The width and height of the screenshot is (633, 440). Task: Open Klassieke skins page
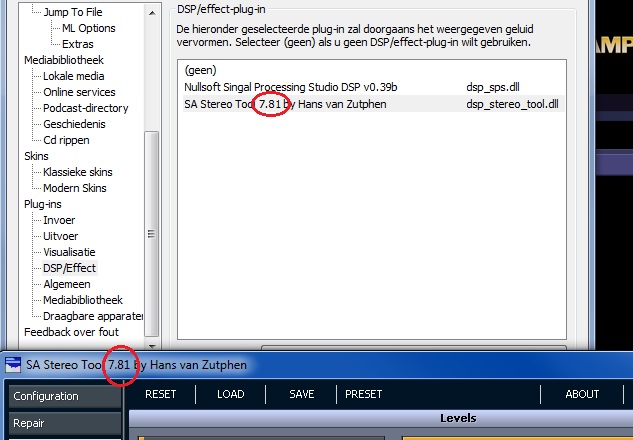tap(78, 172)
